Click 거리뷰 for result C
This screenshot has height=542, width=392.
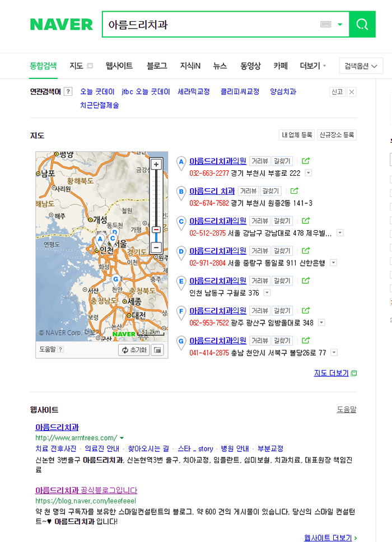tap(260, 221)
